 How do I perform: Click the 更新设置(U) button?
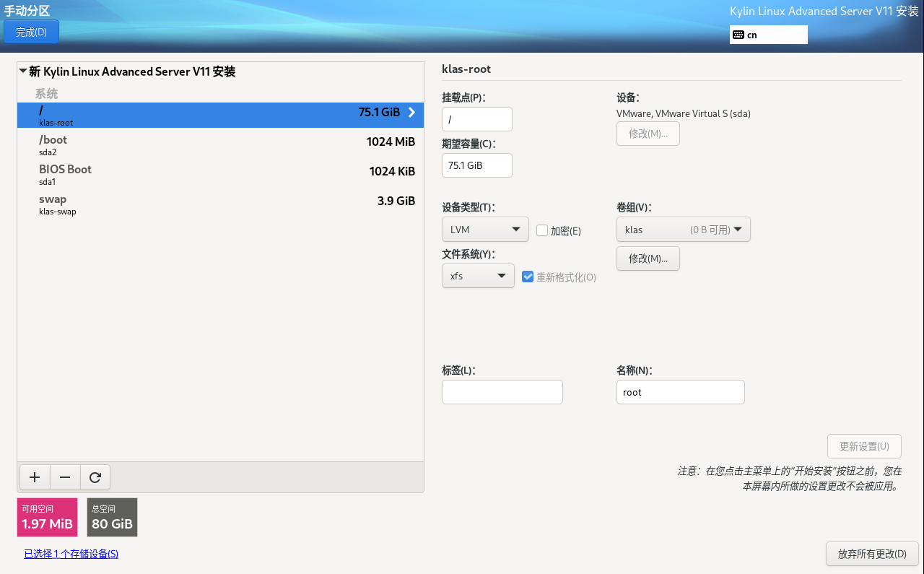point(863,445)
